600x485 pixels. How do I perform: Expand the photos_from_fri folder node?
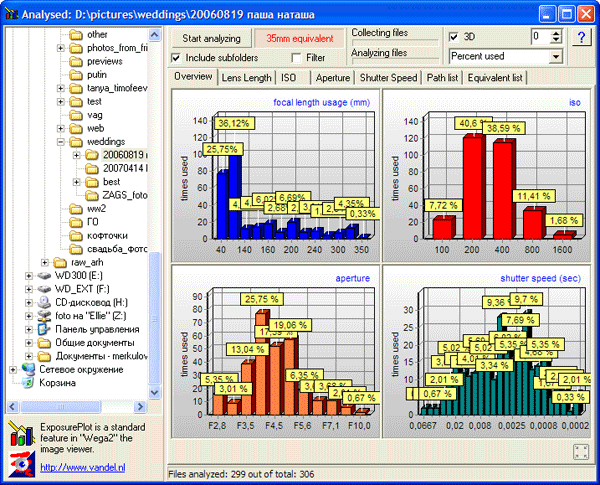[x=60, y=48]
